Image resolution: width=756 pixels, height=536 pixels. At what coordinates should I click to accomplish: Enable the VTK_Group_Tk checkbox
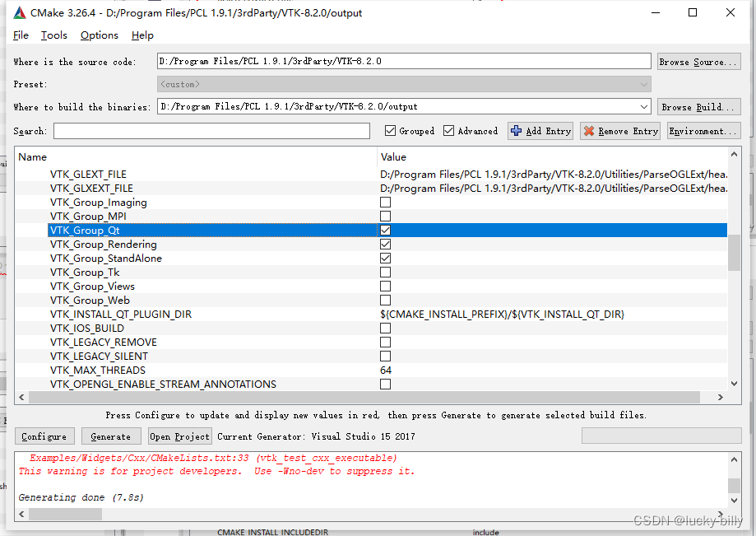pyautogui.click(x=385, y=272)
